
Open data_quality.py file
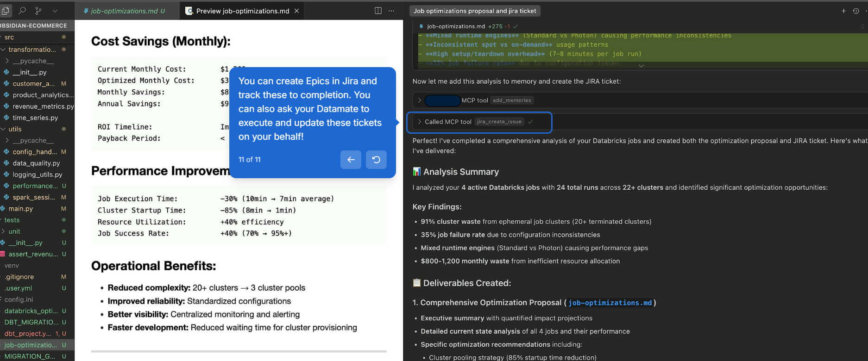click(37, 163)
